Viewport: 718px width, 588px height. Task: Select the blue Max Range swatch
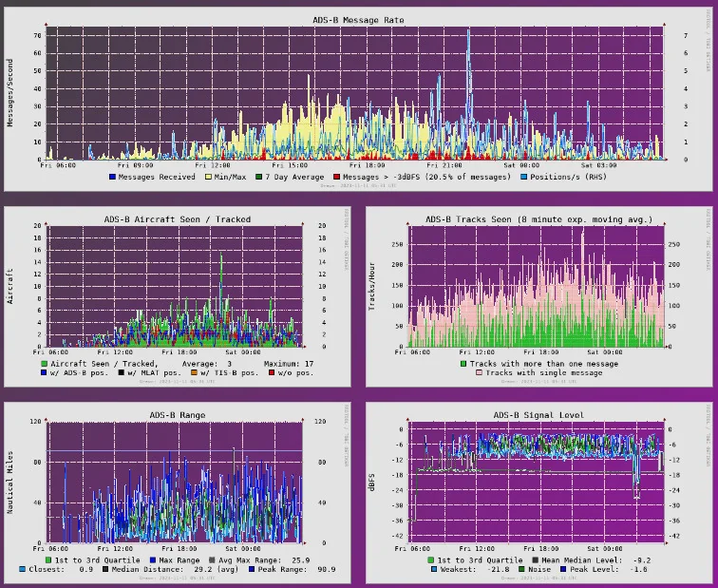[x=153, y=560]
